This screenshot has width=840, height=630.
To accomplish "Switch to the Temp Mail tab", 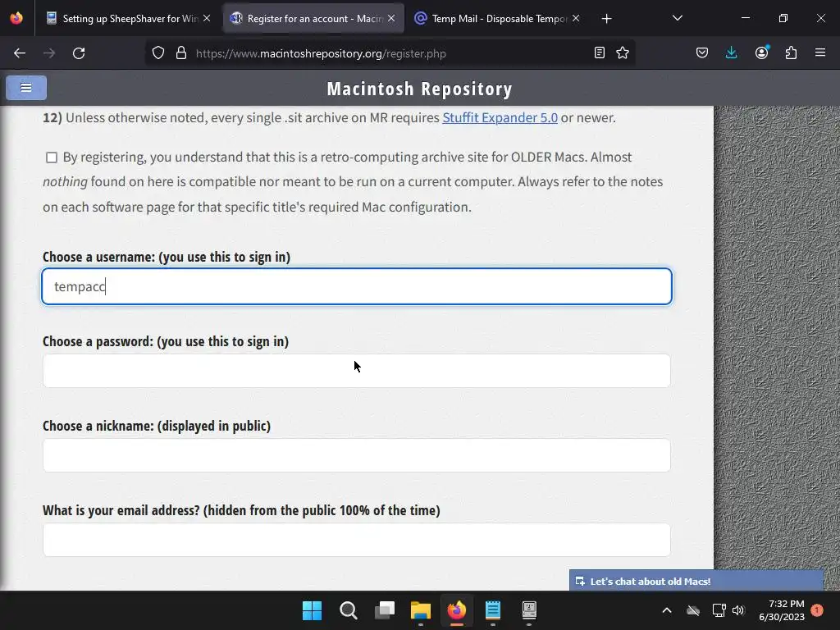I will (496, 18).
